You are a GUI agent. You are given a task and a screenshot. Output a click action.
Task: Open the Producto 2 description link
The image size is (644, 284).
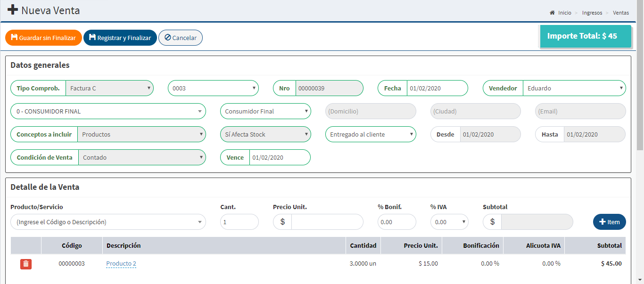pyautogui.click(x=121, y=264)
